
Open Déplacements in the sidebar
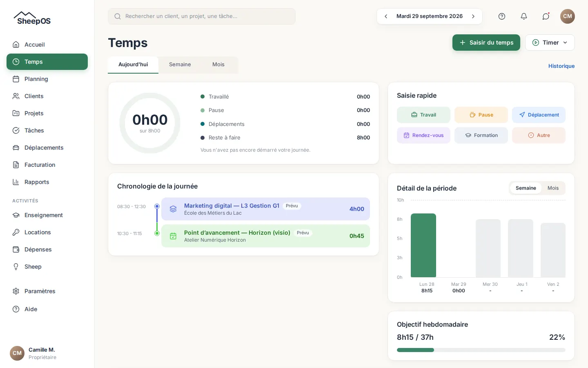pyautogui.click(x=47, y=148)
